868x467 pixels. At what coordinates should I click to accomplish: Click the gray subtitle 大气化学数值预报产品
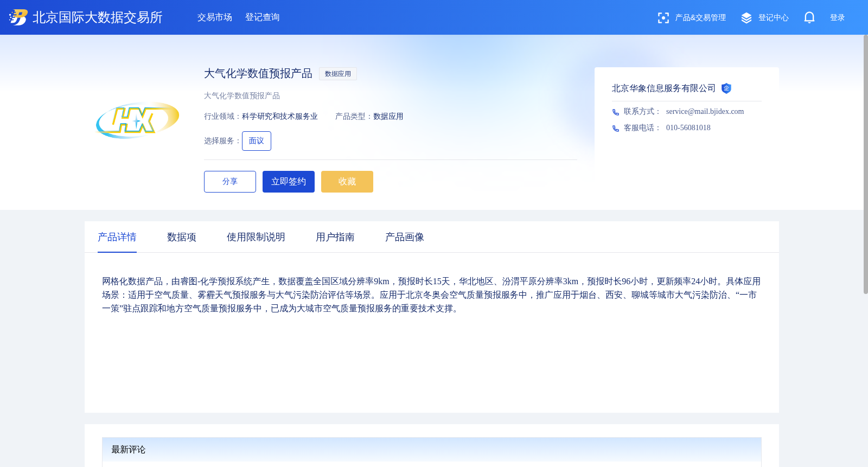(x=242, y=96)
